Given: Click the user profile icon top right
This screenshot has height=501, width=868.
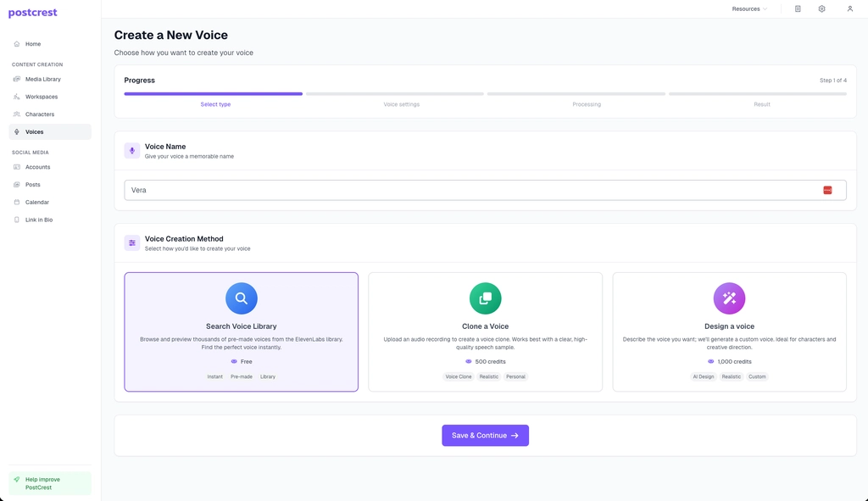Looking at the screenshot, I should click(x=849, y=8).
